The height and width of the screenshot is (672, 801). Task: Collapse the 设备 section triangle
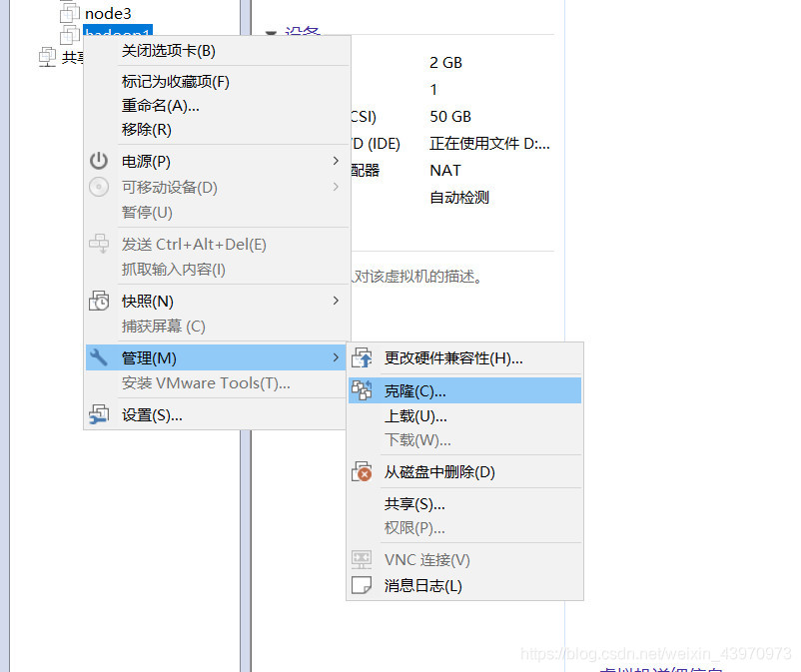pos(272,33)
